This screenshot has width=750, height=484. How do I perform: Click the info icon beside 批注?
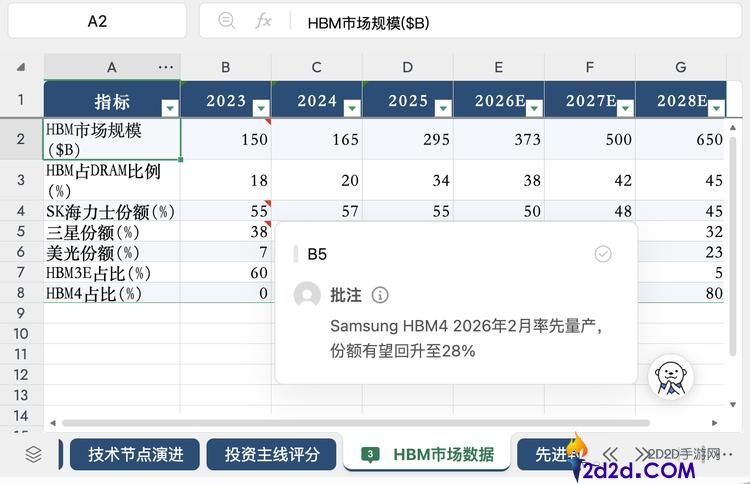click(x=380, y=295)
